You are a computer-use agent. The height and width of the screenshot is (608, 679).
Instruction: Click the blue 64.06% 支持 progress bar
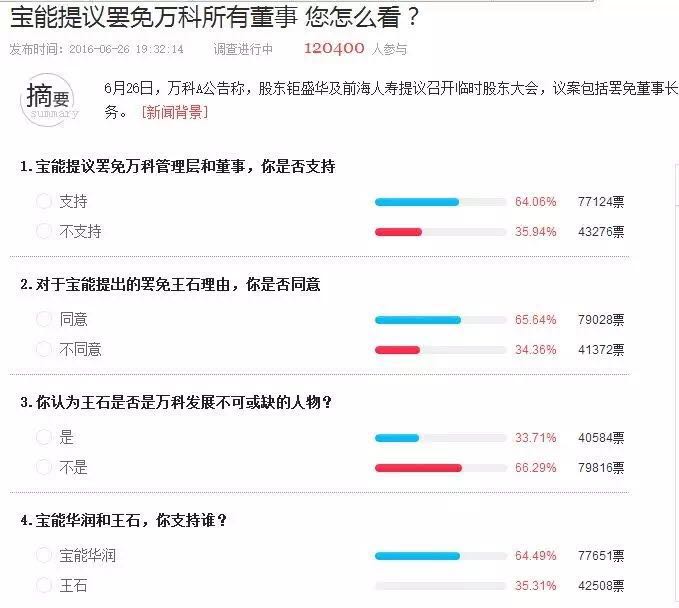coord(416,202)
